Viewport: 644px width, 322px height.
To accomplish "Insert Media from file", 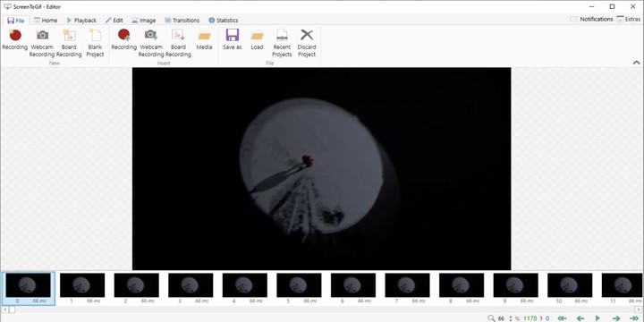I will pyautogui.click(x=204, y=40).
